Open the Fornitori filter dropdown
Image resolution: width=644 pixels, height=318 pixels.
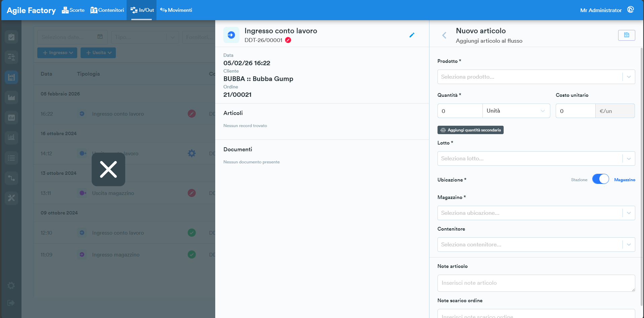click(199, 37)
